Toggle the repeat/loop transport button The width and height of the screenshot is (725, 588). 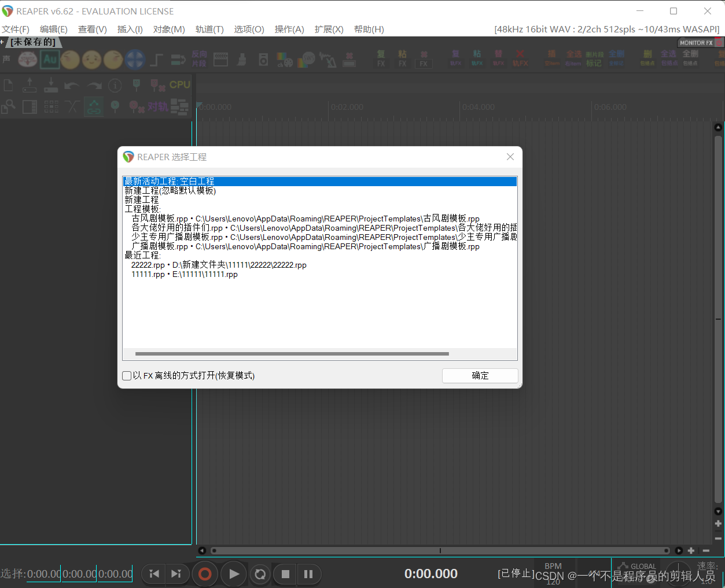click(260, 574)
